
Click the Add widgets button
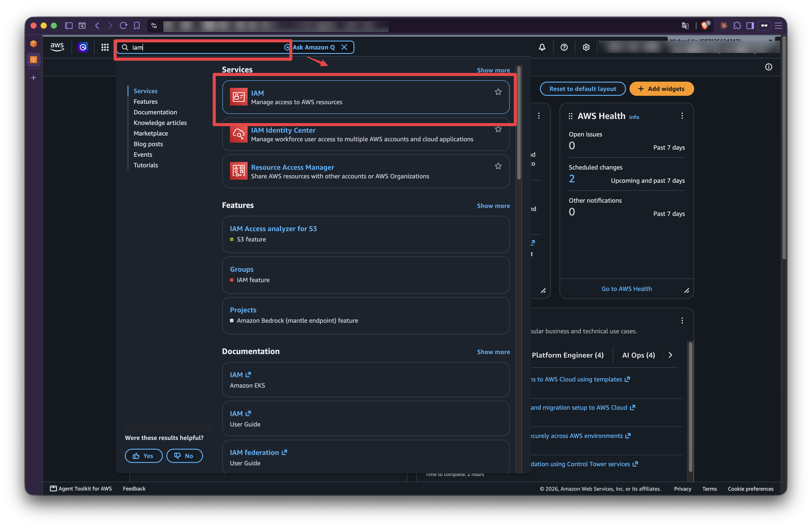pyautogui.click(x=661, y=89)
